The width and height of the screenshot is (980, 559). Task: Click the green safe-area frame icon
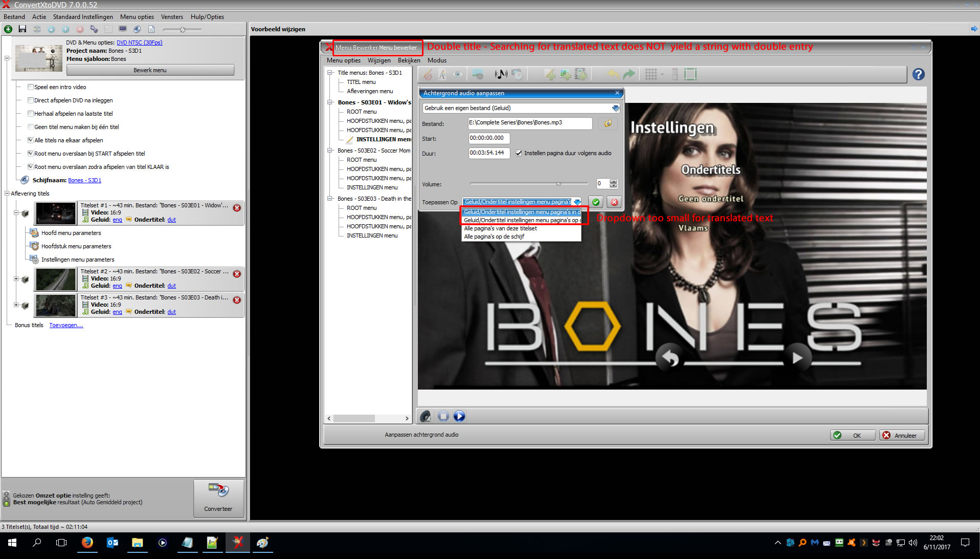click(691, 75)
